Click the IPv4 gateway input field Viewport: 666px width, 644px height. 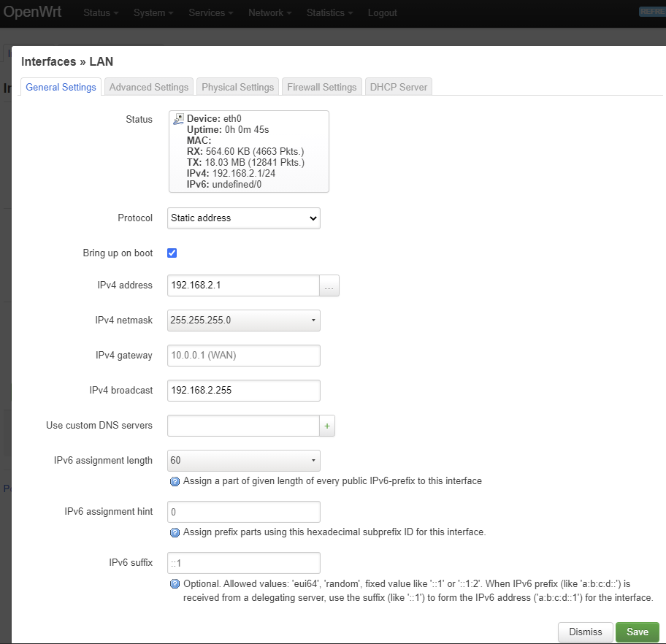click(x=244, y=356)
